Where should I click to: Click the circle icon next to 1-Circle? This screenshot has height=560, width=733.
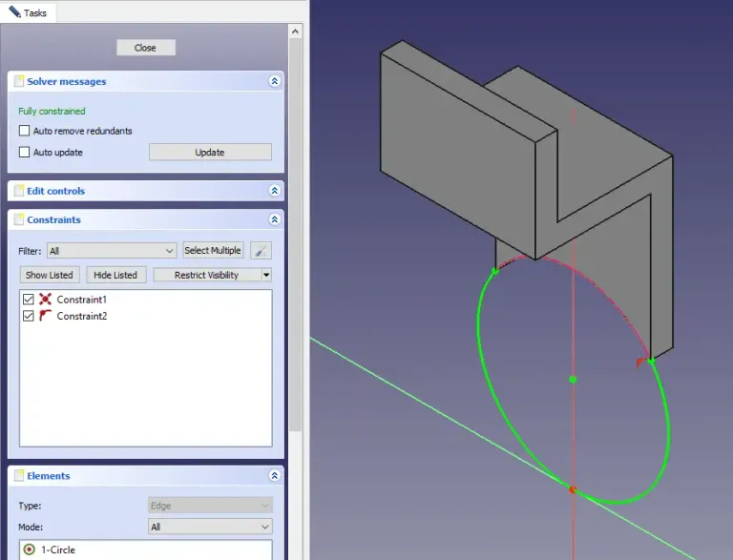pos(29,550)
